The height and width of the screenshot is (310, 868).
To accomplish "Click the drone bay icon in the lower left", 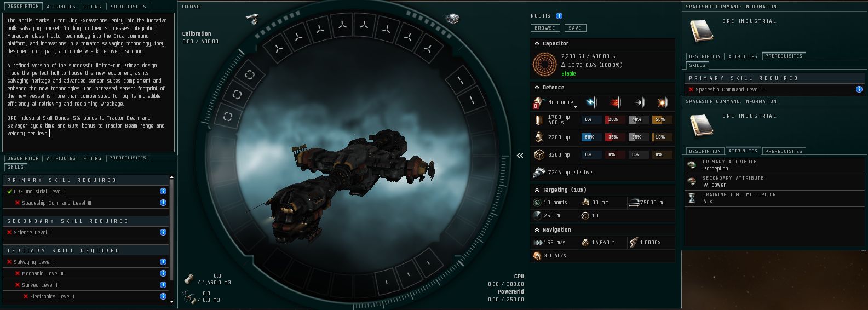I will tap(189, 298).
